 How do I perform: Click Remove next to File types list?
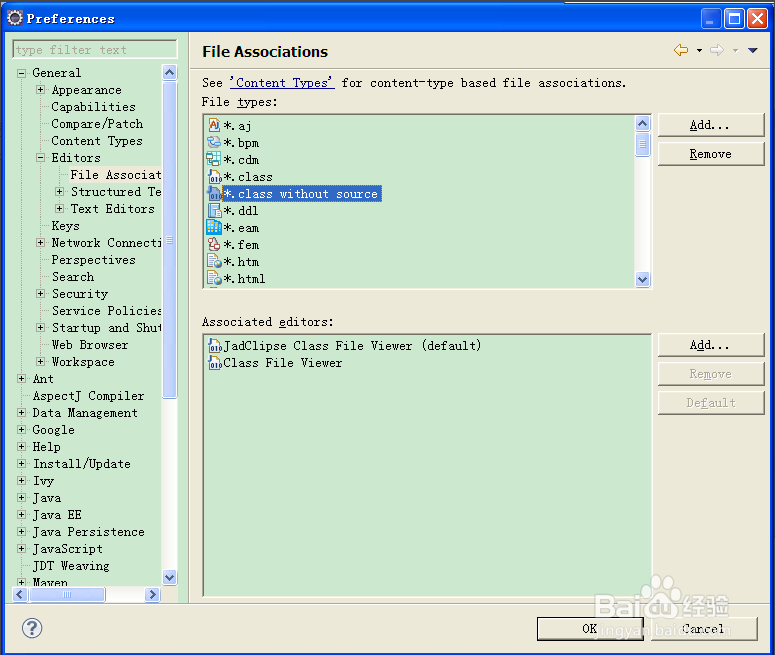click(711, 154)
